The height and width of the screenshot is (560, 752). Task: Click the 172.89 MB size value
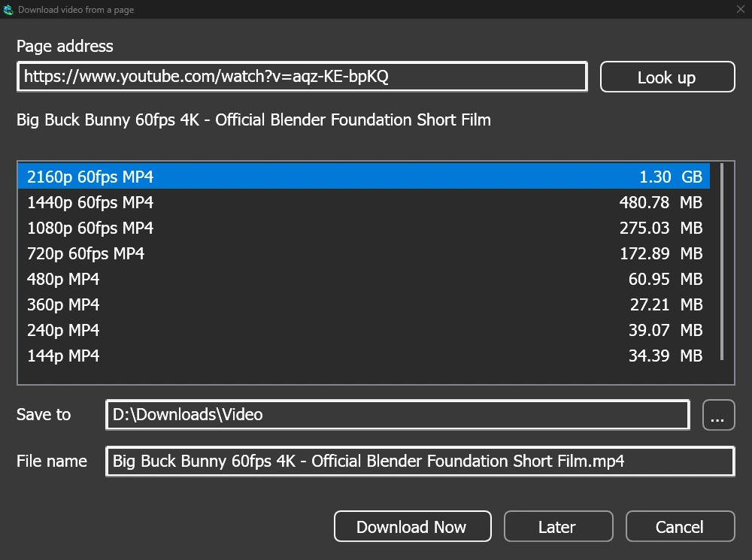coord(661,253)
